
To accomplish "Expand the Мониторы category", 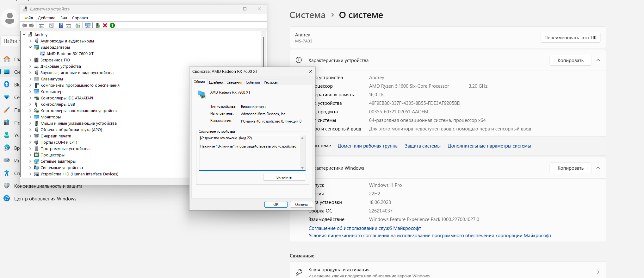I will (x=30, y=117).
